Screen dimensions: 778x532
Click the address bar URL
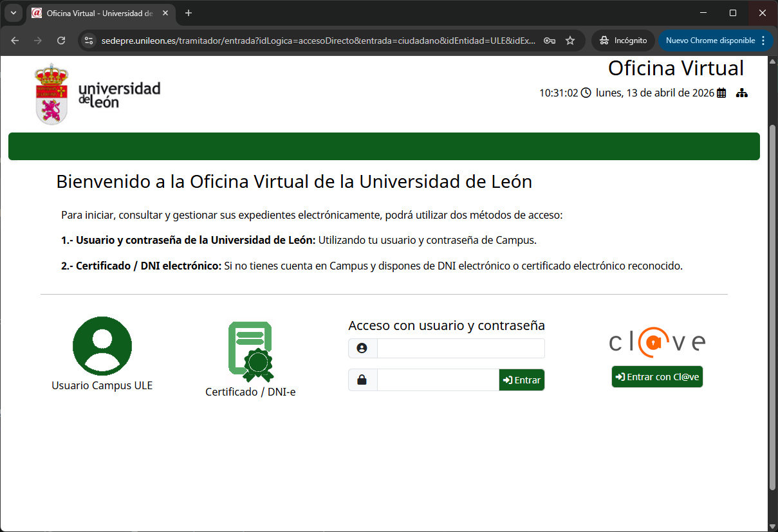coord(319,41)
